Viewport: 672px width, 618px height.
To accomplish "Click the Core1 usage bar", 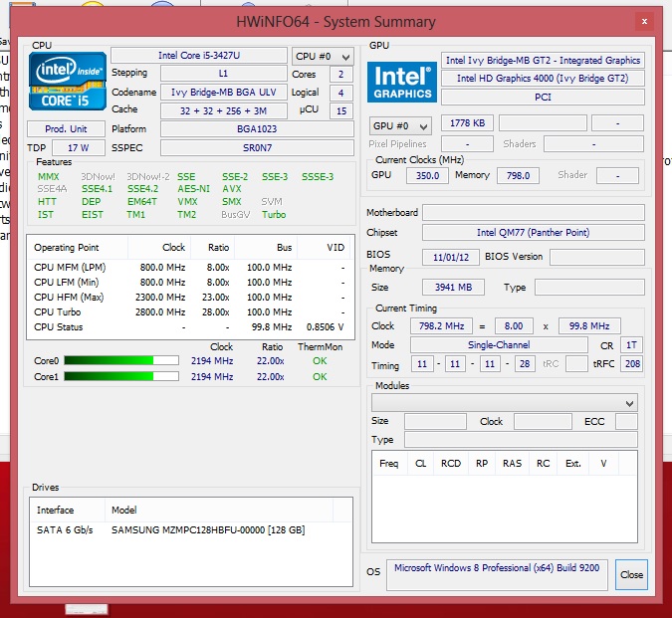I will [121, 376].
